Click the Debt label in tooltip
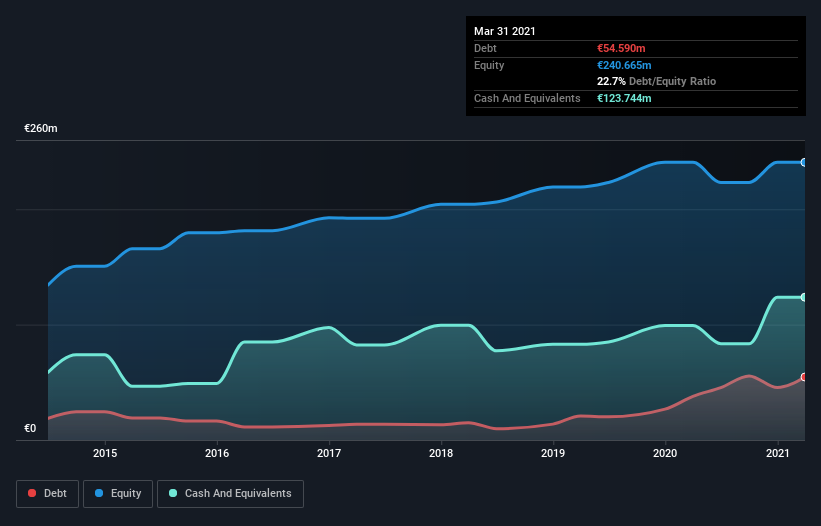Screen dimensions: 821x526 coord(485,48)
